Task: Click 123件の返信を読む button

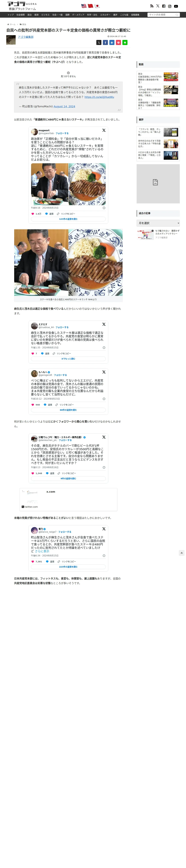Action: click(68, 219)
